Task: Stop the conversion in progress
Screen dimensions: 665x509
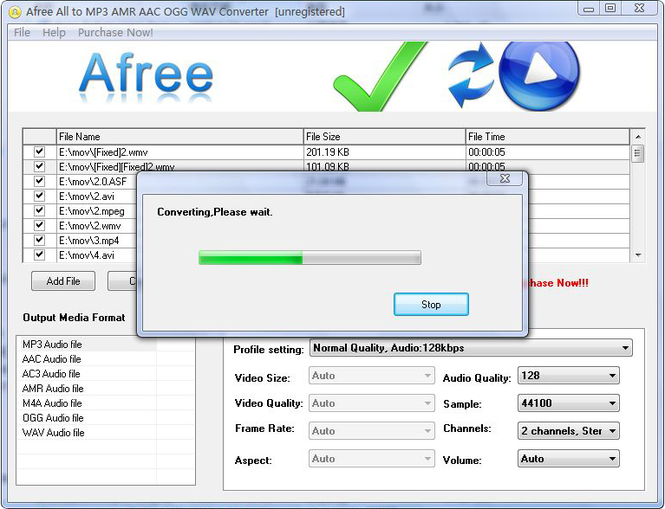Action: coord(431,304)
